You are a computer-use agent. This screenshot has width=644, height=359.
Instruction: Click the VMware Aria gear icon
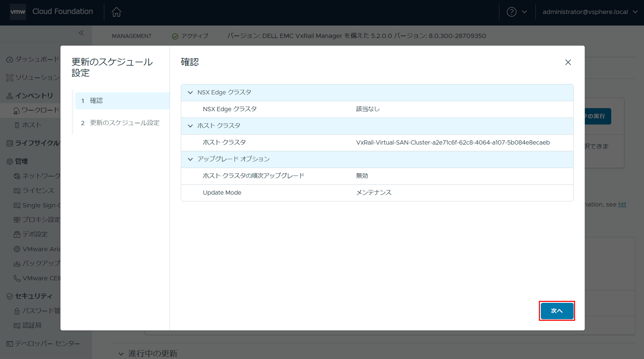tap(17, 249)
